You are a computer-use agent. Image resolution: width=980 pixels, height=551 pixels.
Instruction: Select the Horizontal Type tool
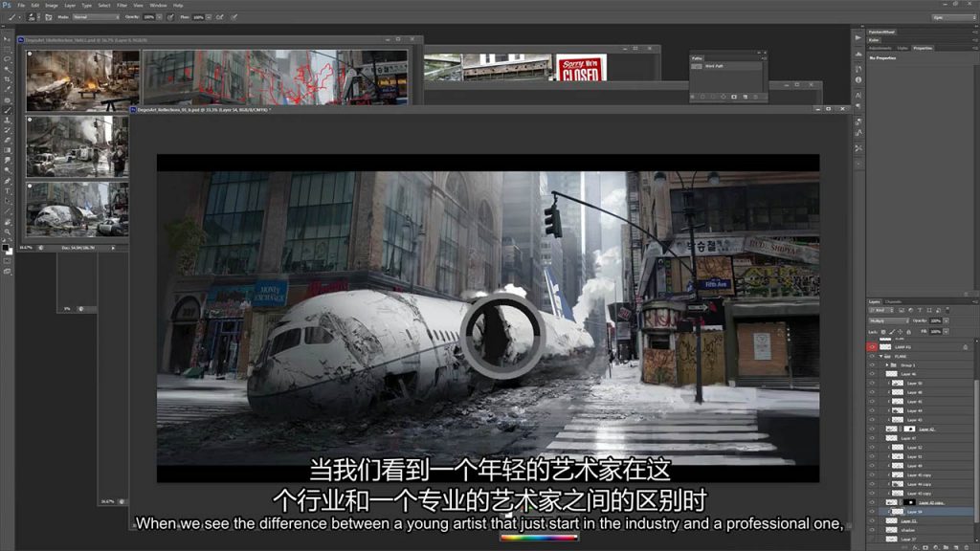(8, 190)
